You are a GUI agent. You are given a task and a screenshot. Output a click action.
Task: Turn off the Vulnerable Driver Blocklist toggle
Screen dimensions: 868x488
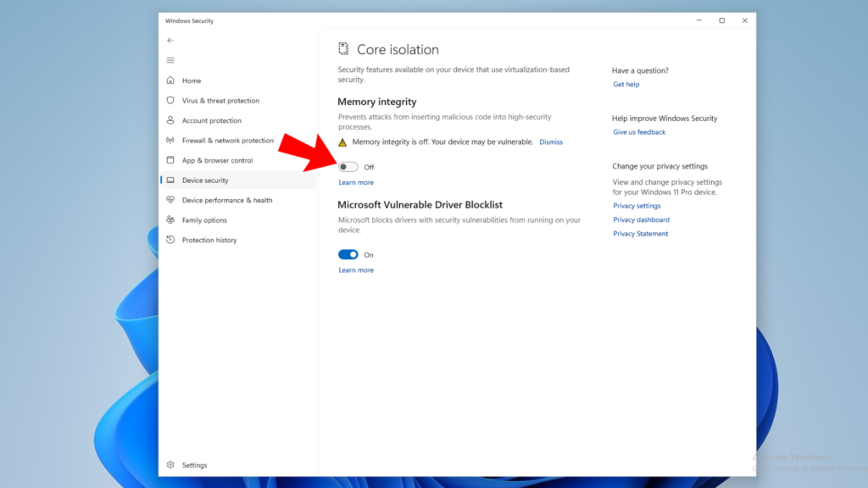click(x=348, y=254)
